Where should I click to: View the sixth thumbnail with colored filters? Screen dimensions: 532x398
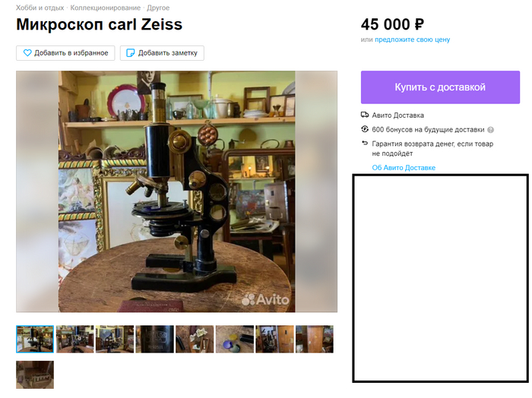[x=235, y=339]
